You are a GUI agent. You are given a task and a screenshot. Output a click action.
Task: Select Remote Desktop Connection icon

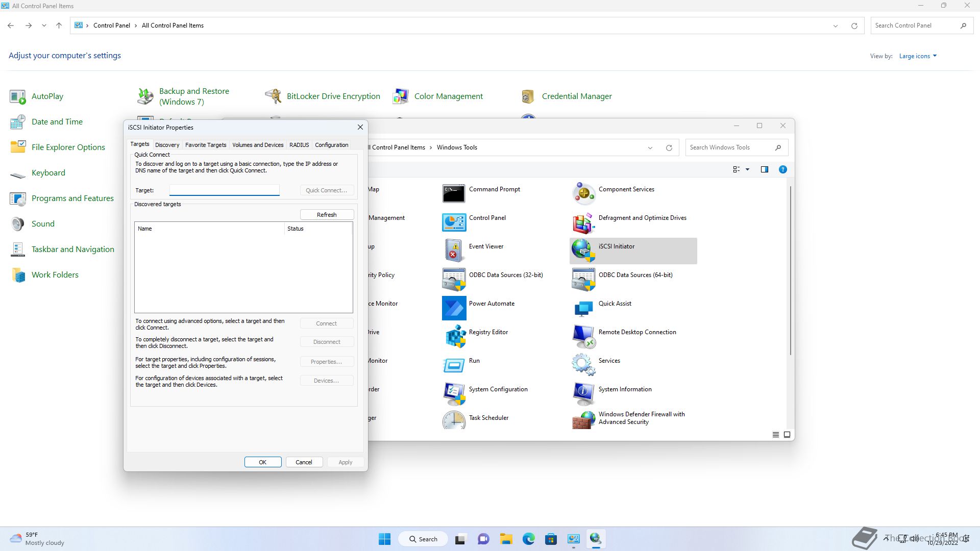(583, 336)
